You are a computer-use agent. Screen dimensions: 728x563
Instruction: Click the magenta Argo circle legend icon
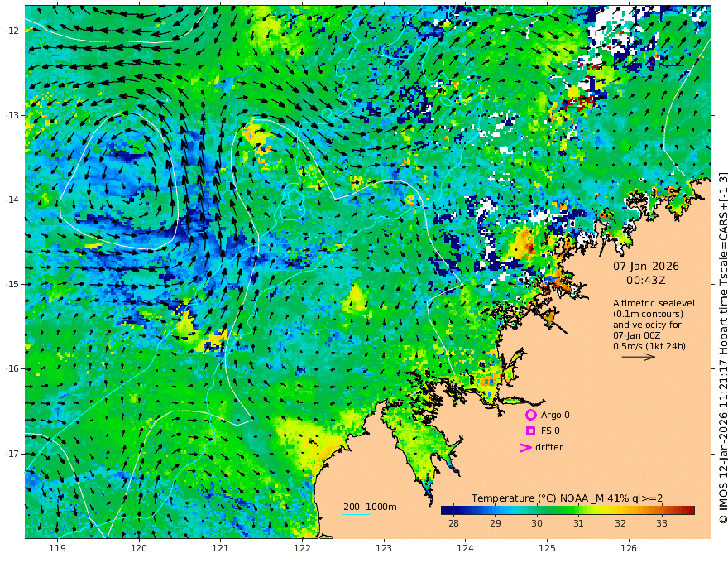click(x=530, y=415)
